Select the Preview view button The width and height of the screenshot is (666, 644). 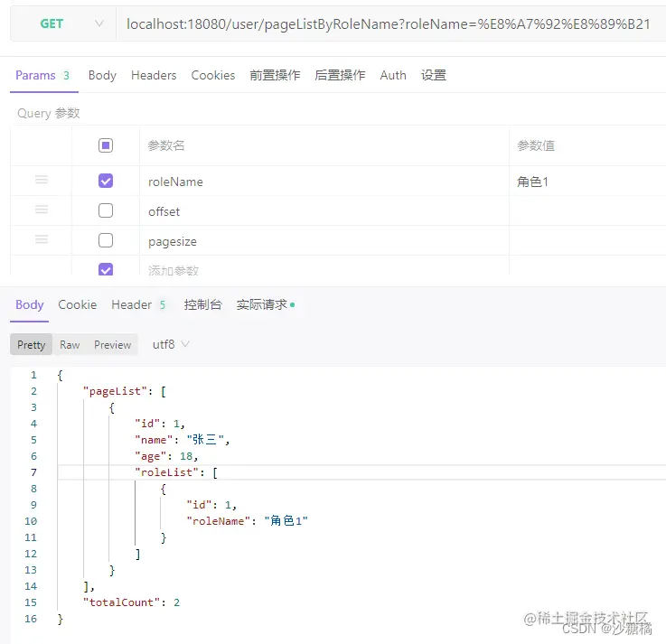[x=113, y=344]
